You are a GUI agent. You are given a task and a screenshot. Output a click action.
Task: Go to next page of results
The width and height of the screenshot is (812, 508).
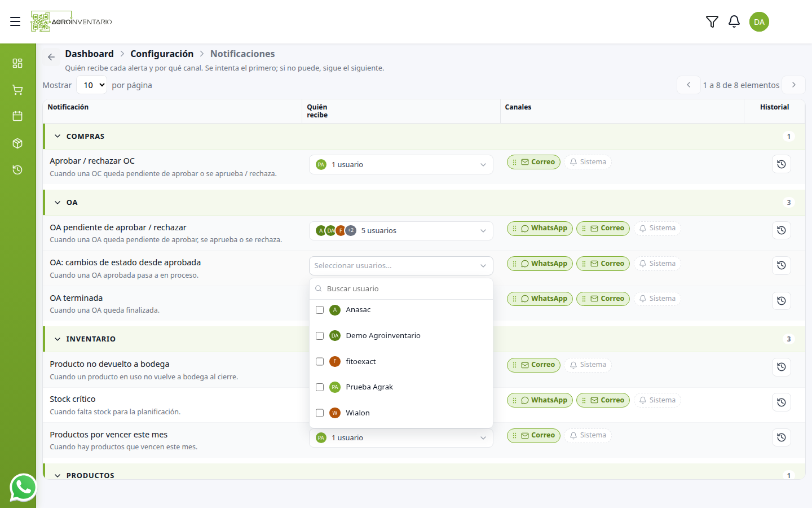794,85
